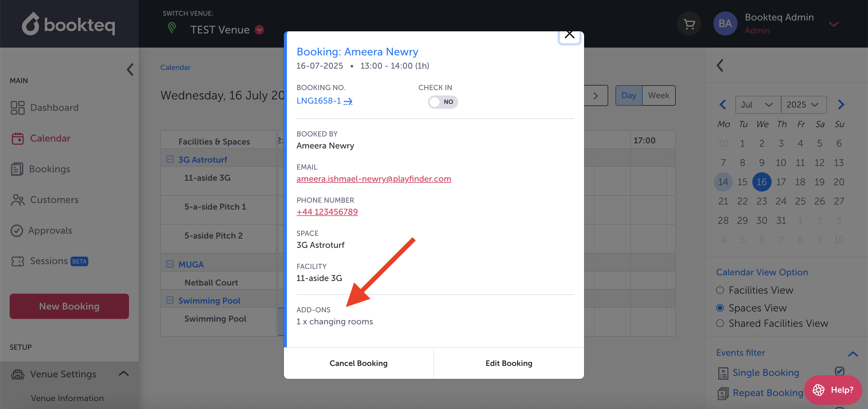Collapse the Swimming Pool group
868x409 pixels.
coord(170,300)
